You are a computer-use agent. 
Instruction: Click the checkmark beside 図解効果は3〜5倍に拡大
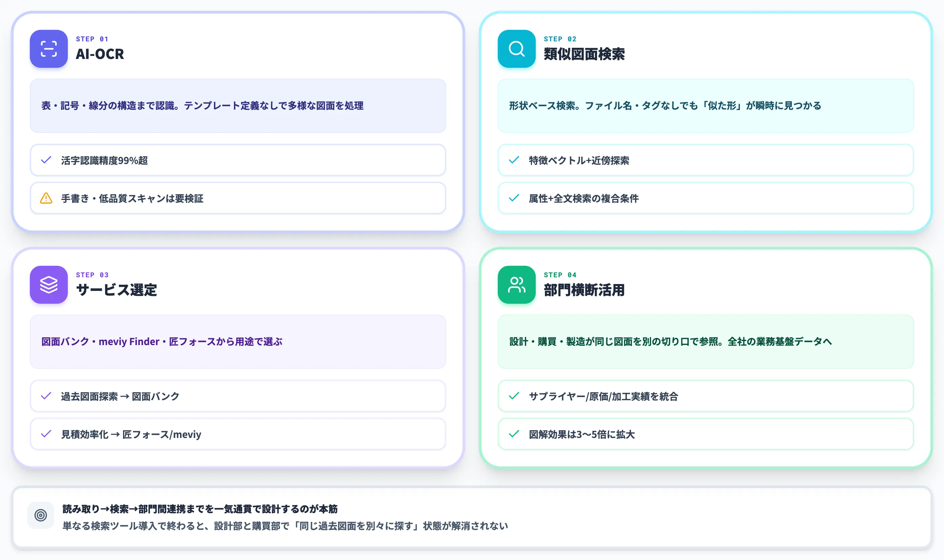click(514, 434)
